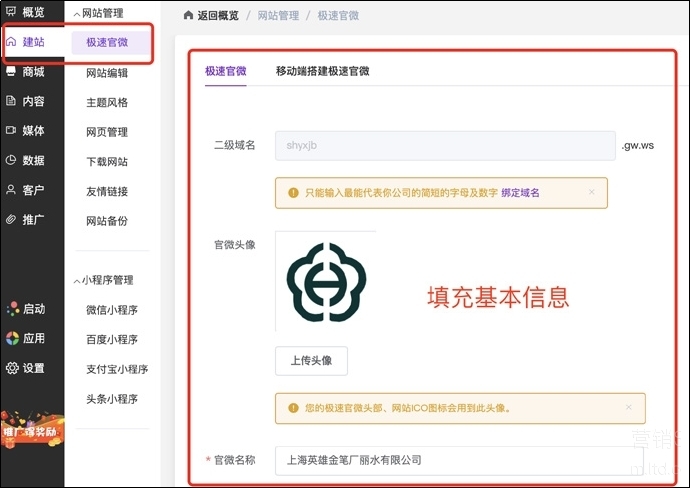Open the 媒体 media icon
The width and height of the screenshot is (691, 488).
[x=11, y=130]
